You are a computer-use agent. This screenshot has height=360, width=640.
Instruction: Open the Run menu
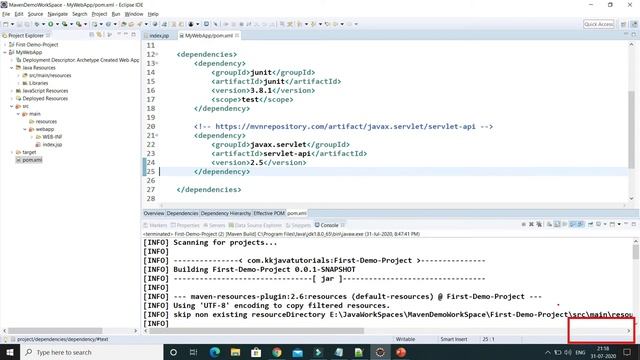tap(116, 14)
